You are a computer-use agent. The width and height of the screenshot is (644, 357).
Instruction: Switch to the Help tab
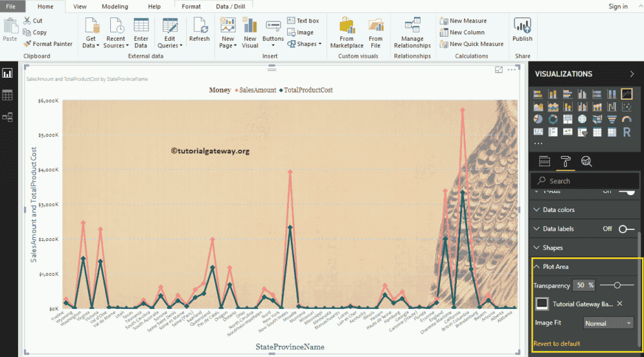coord(154,6)
